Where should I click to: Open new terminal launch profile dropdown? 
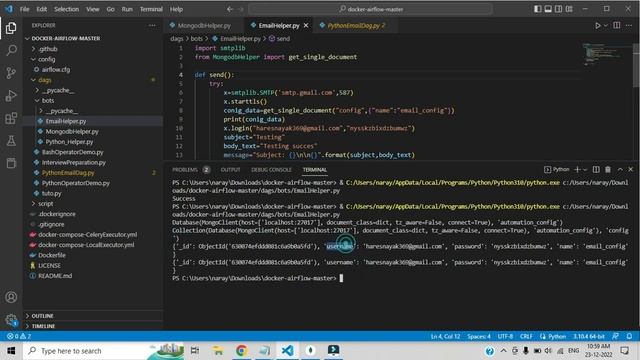tap(585, 169)
